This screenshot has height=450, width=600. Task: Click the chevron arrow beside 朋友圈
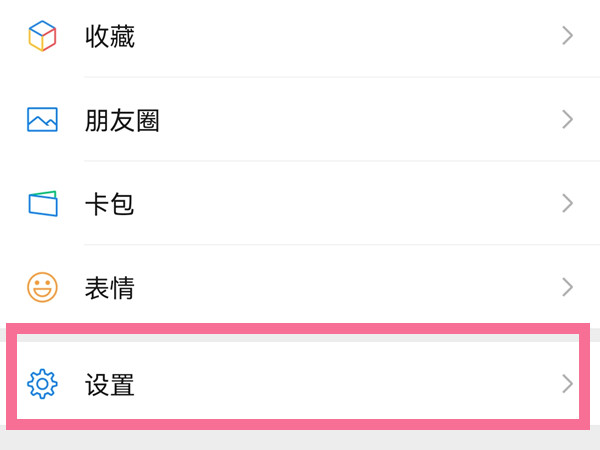pyautogui.click(x=567, y=121)
